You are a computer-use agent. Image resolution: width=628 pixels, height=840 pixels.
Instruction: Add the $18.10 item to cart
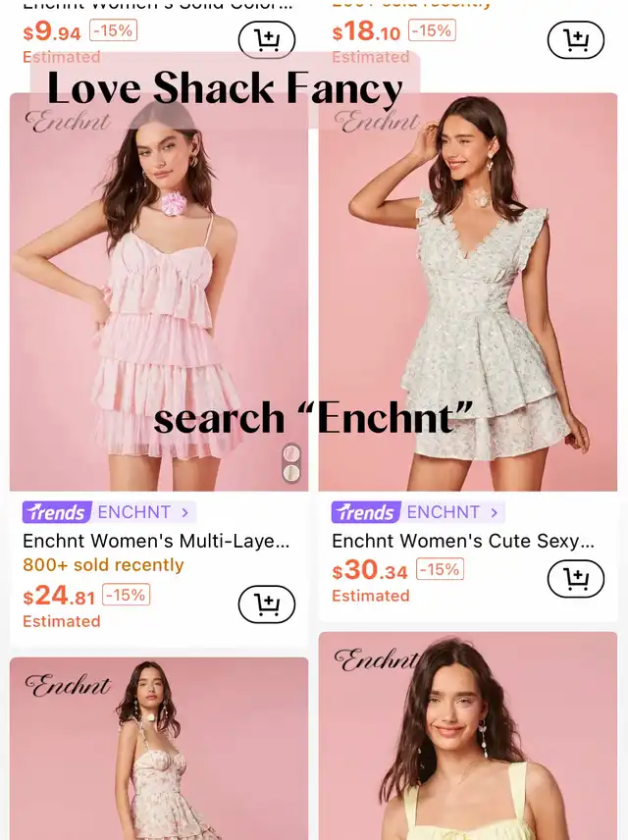575,40
